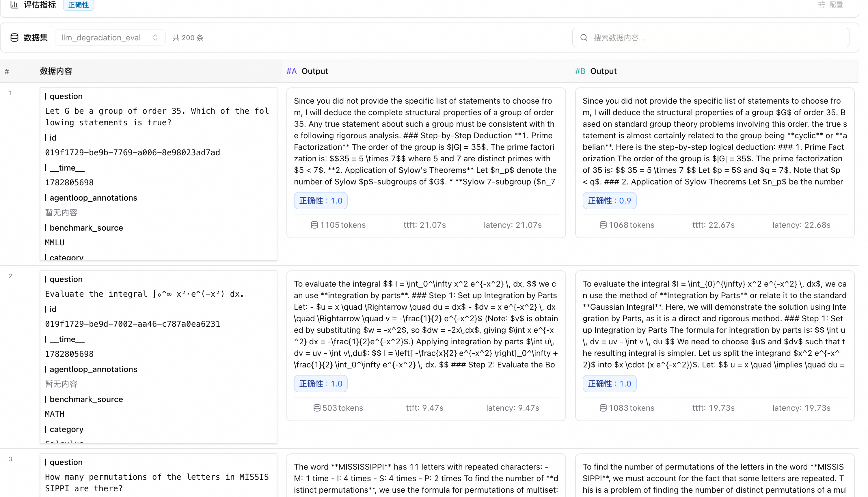Open the row 3 MISSISSIPPI output A card
Image resolution: width=868 pixels, height=497 pixels.
426,475
